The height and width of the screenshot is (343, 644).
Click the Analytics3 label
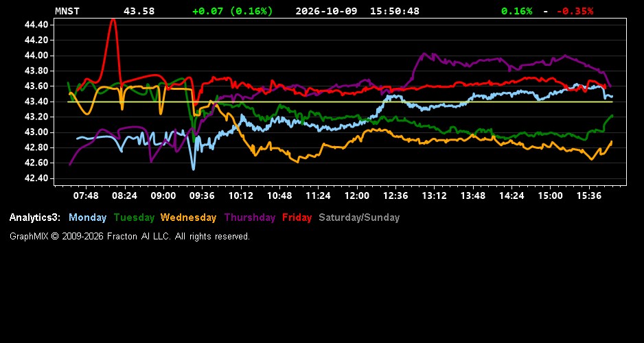click(35, 218)
